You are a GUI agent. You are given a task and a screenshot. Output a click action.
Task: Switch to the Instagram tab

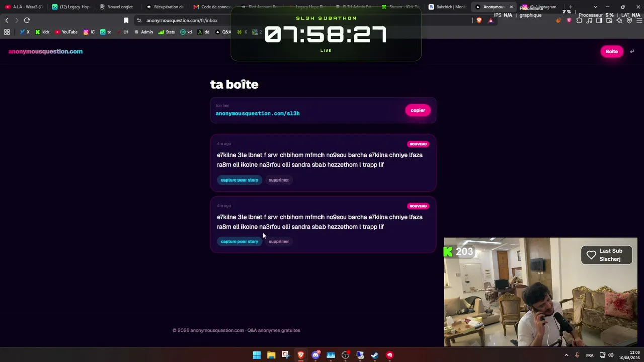tap(541, 7)
